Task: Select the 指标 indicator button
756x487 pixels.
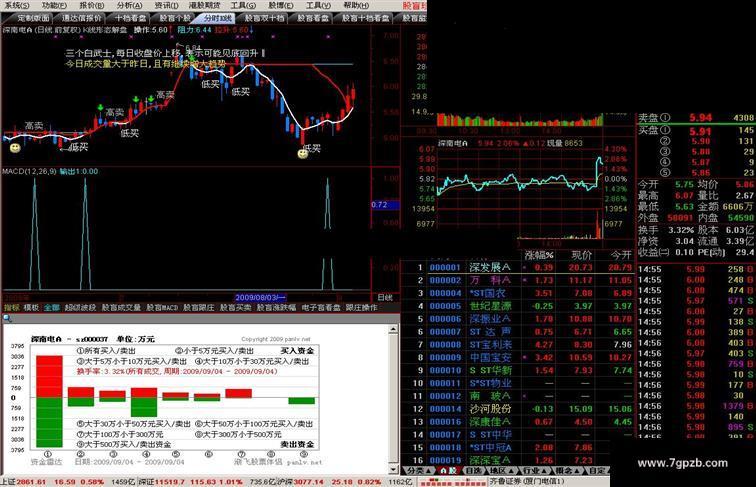Action: [x=12, y=307]
